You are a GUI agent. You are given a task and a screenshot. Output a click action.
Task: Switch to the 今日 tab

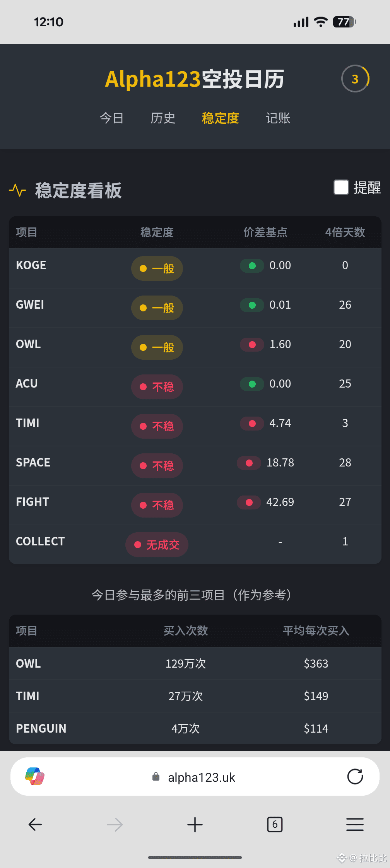coord(111,118)
